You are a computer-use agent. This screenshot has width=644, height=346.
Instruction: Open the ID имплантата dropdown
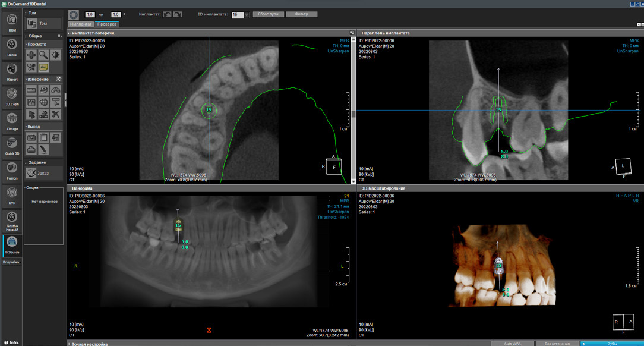(x=247, y=15)
